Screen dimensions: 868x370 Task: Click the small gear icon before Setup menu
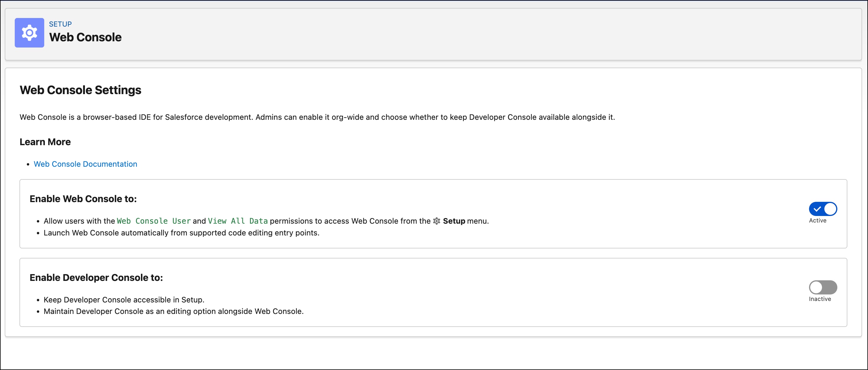point(436,221)
